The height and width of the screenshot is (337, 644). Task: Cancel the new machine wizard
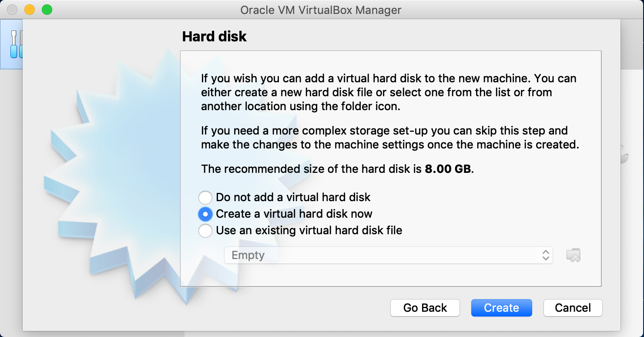(x=573, y=308)
